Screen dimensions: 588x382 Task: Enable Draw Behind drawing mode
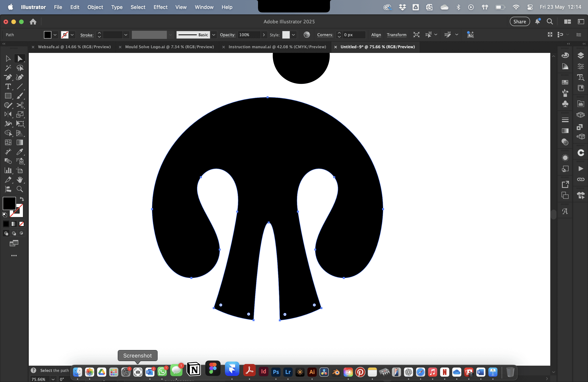14,233
